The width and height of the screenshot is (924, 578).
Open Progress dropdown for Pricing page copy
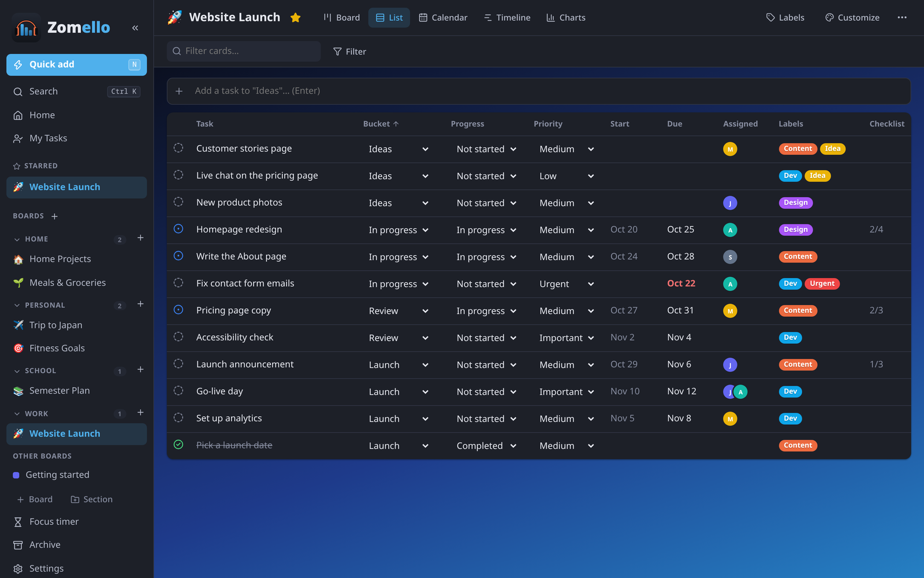click(486, 311)
